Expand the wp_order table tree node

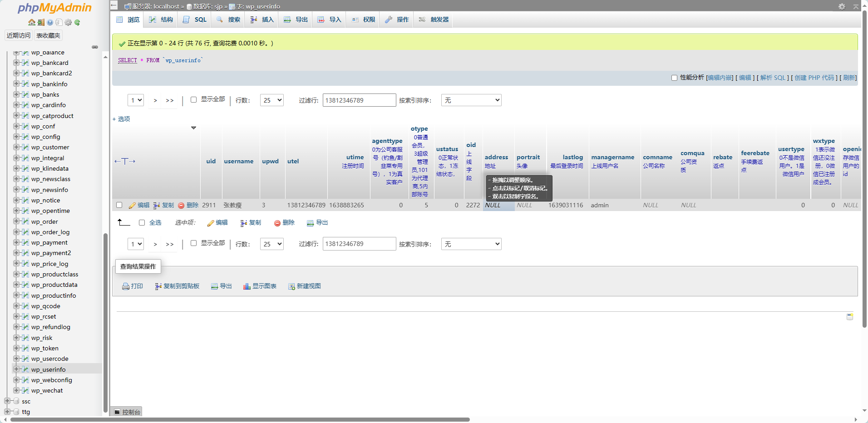16,221
